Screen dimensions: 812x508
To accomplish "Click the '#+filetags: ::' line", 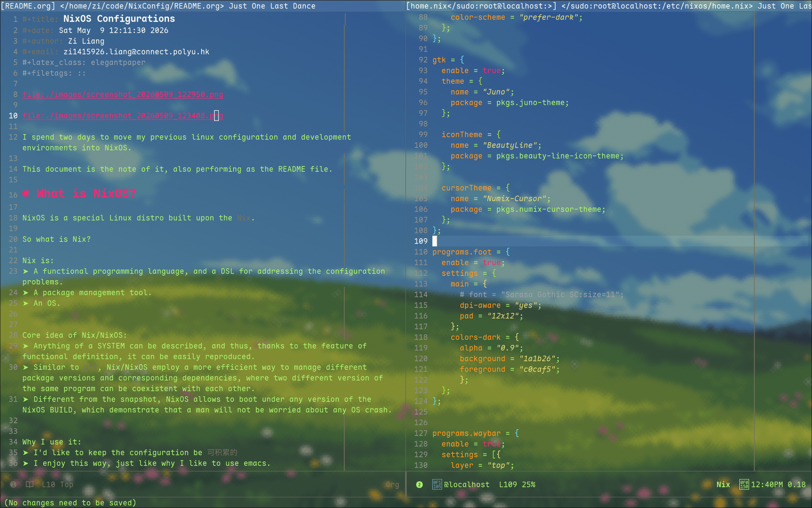I will 54,73.
